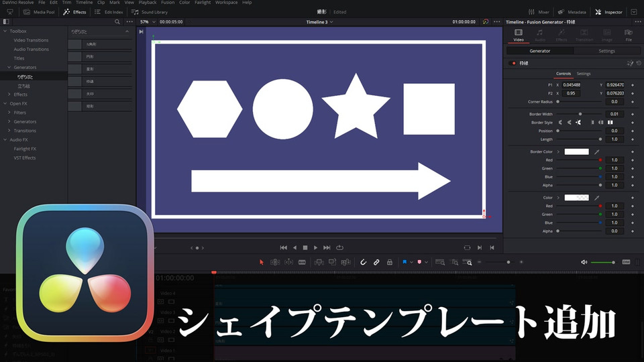This screenshot has height=362, width=644.
Task: Stop viewer playback
Action: click(305, 247)
